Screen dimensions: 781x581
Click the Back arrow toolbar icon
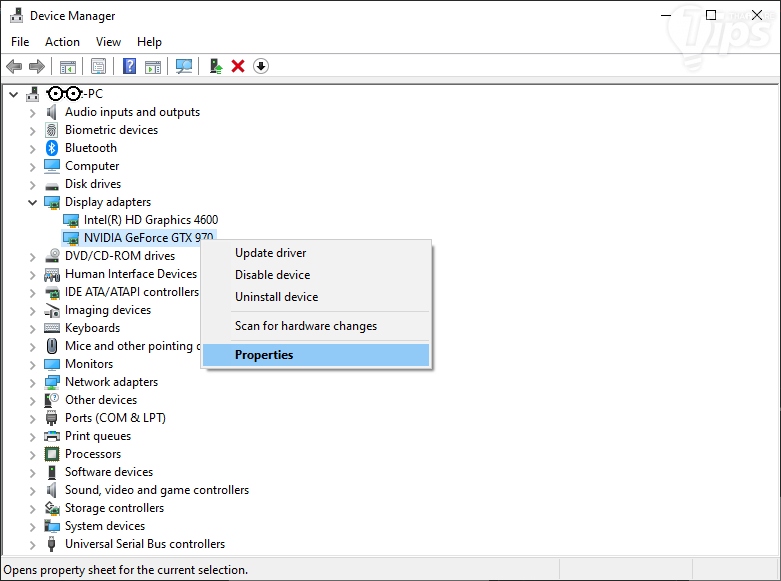tap(14, 66)
